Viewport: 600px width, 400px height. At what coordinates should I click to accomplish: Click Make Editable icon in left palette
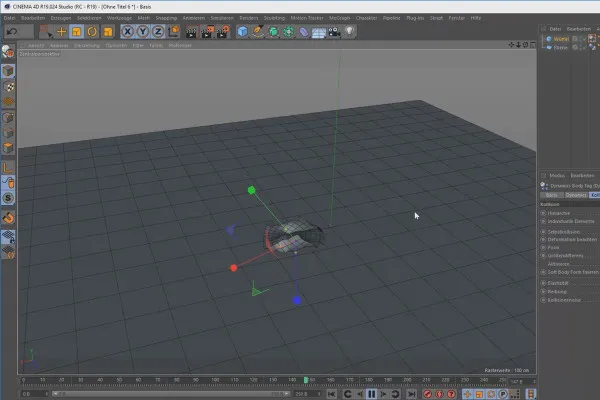(8, 52)
